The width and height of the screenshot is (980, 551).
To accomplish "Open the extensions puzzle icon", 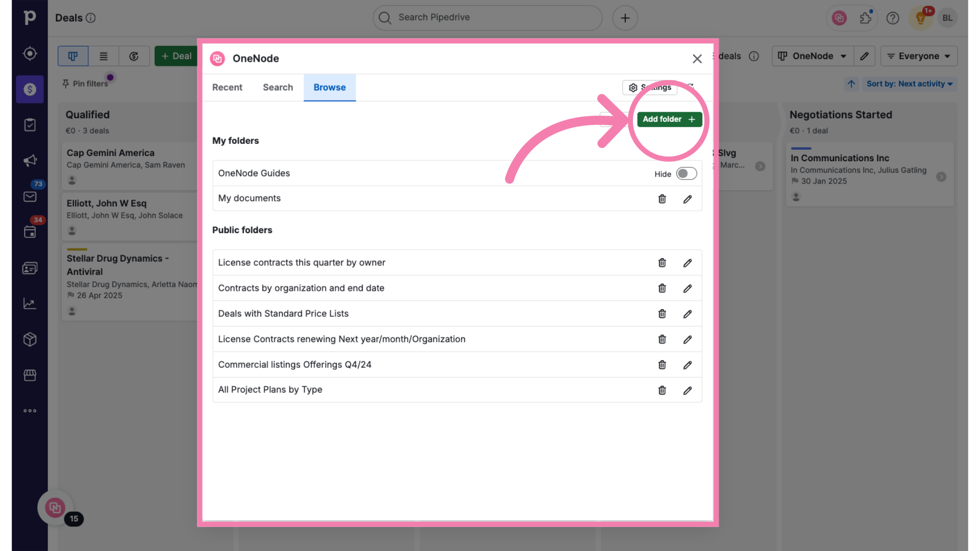I will click(866, 18).
